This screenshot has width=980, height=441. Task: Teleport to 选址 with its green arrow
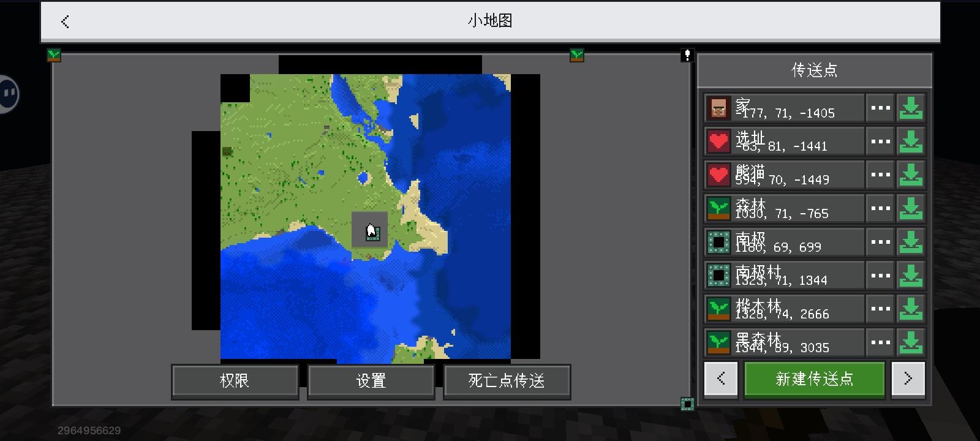coord(911,141)
